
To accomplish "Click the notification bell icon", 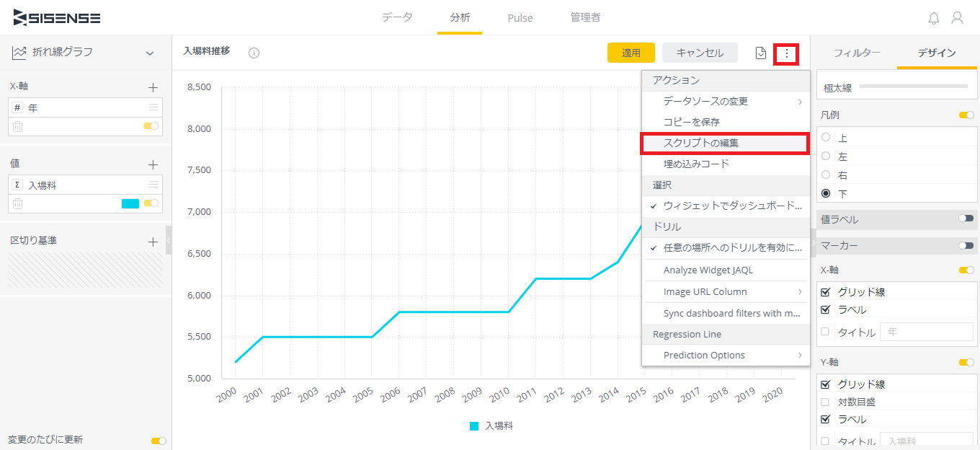I will pyautogui.click(x=934, y=18).
